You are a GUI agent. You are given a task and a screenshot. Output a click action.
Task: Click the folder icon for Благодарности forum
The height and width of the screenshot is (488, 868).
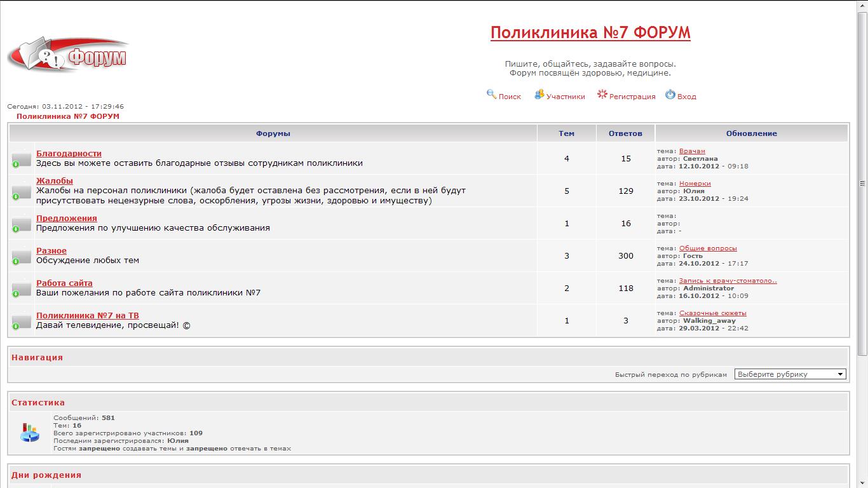pos(22,159)
